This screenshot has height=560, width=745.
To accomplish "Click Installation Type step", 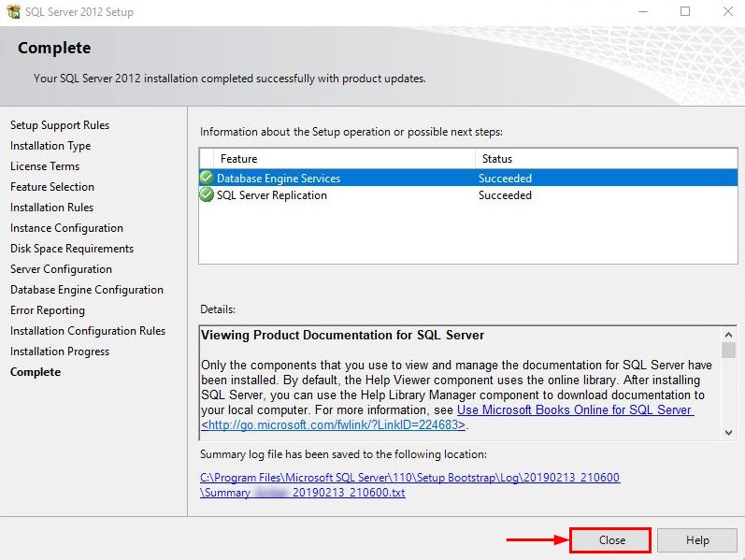I will pyautogui.click(x=50, y=146).
